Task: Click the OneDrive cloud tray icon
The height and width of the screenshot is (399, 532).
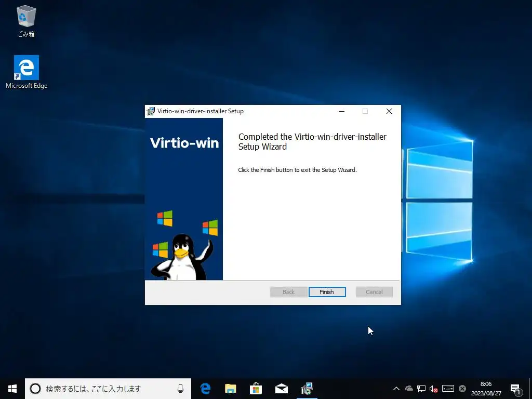Action: tap(408, 389)
